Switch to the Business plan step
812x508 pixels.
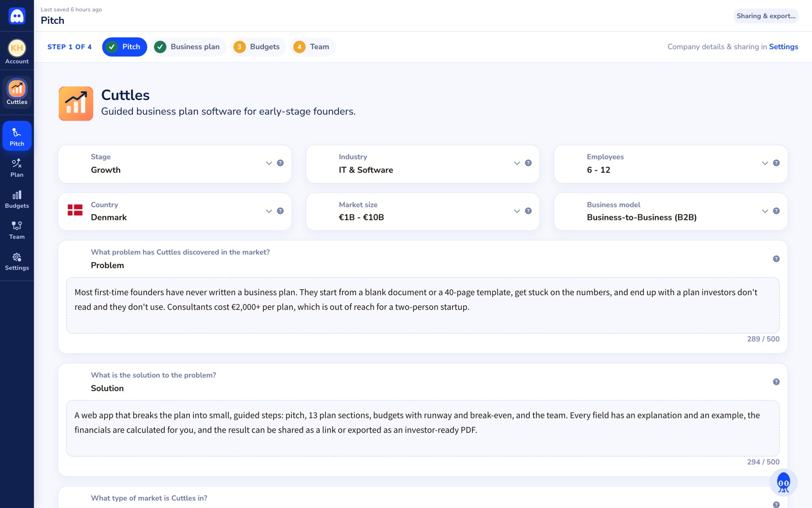tap(188, 47)
